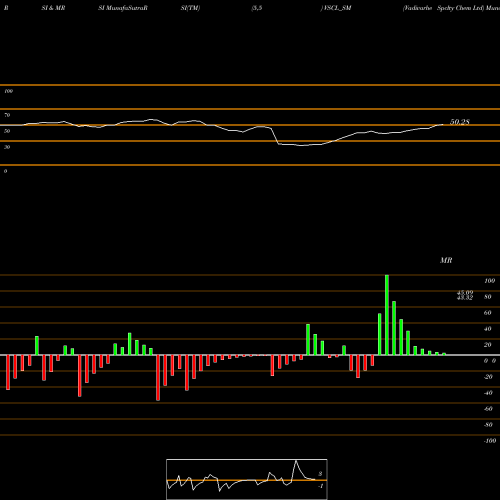Click the 'SI & MR' header label
The image size is (500, 500).
coord(53,8)
